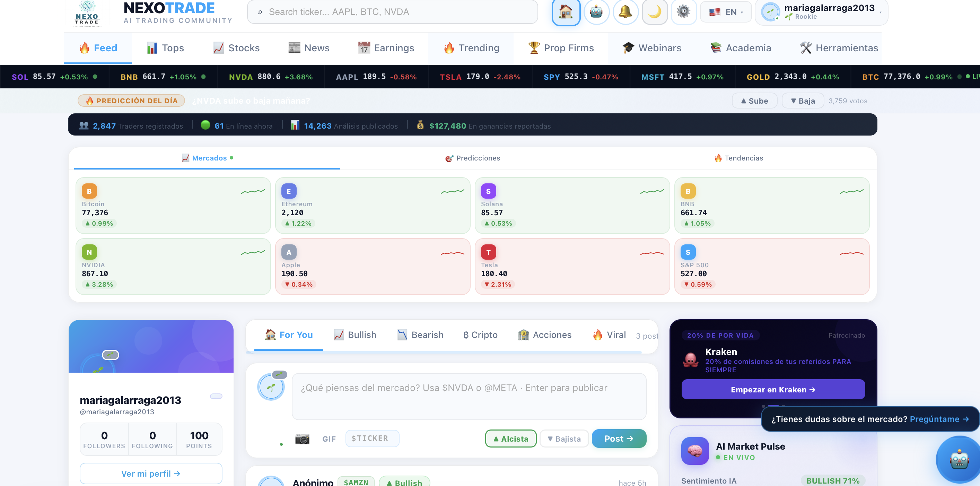
Task: Open settings gear icon in header
Action: pyautogui.click(x=683, y=12)
